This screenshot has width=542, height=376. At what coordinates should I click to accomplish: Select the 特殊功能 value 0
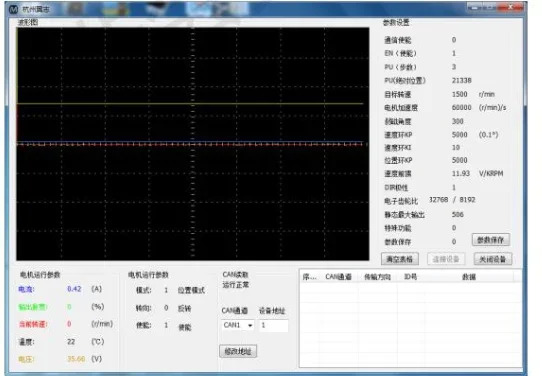[454, 228]
